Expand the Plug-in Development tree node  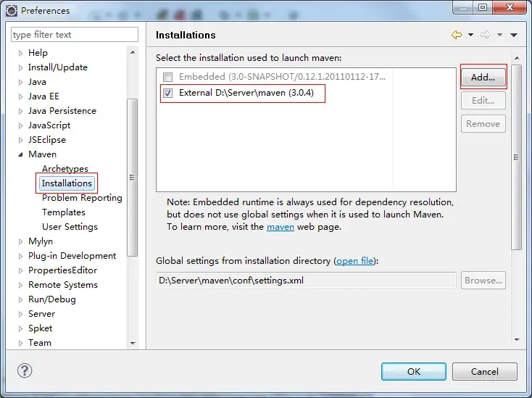[x=21, y=256]
